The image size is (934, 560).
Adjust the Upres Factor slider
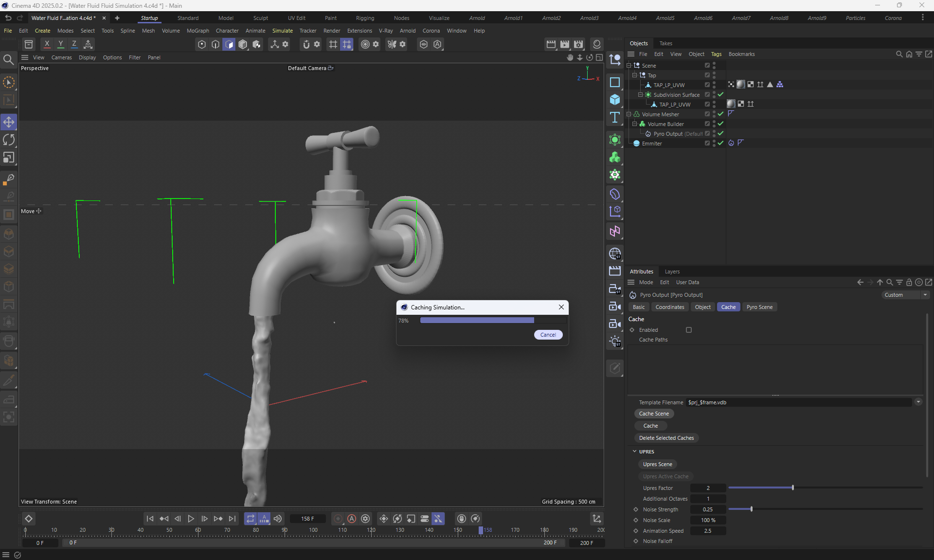point(792,488)
